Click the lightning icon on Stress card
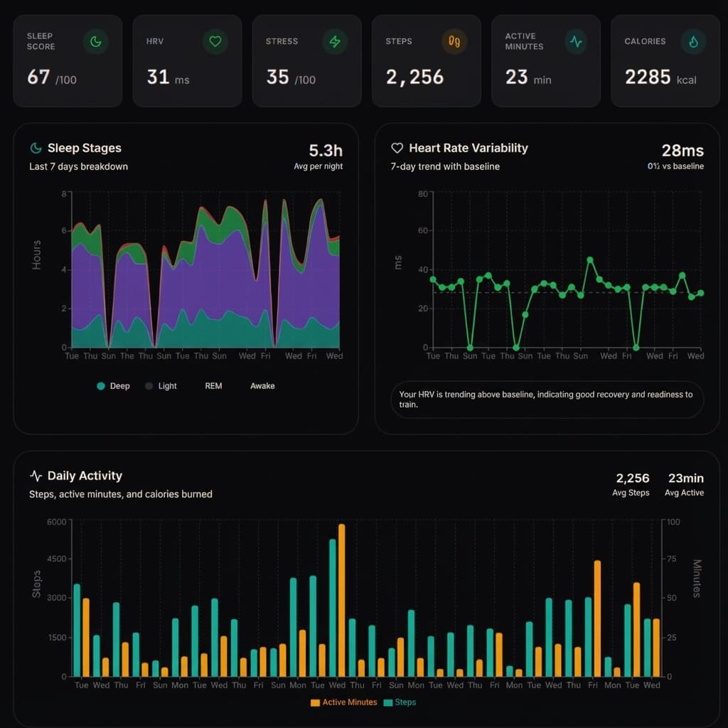This screenshot has height=728, width=728. pyautogui.click(x=335, y=42)
